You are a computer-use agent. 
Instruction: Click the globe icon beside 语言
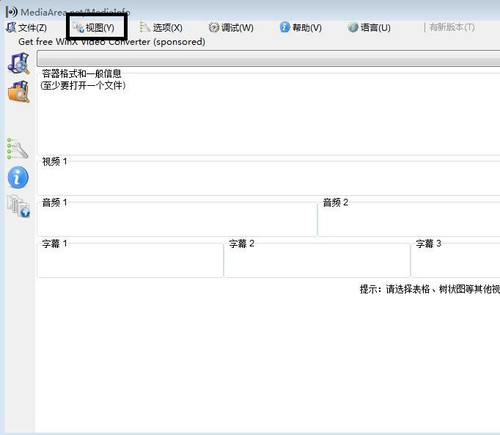pos(353,28)
